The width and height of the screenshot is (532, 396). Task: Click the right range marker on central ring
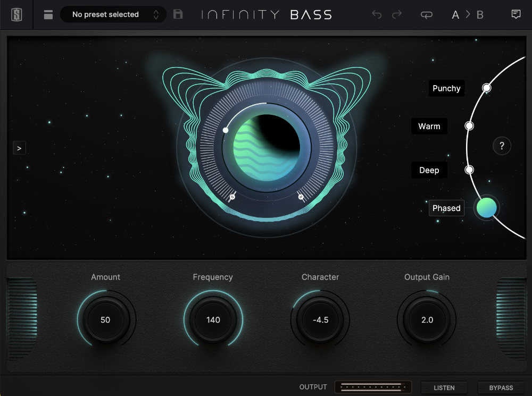tap(301, 197)
